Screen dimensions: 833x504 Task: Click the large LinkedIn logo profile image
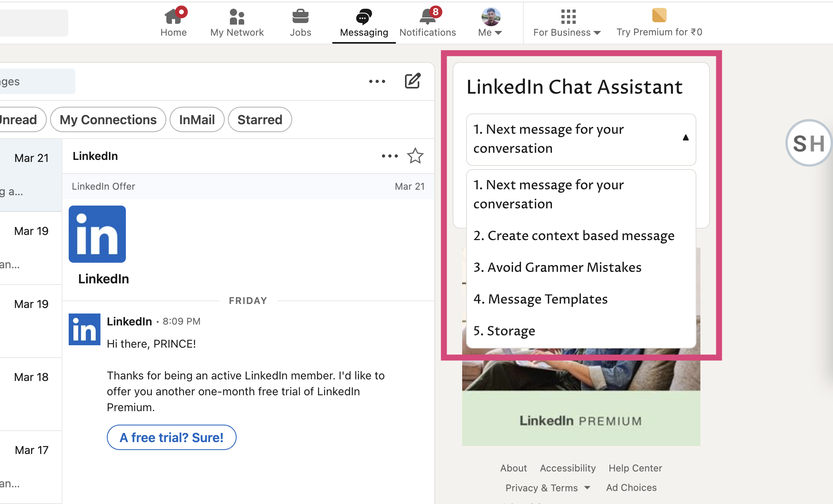pyautogui.click(x=97, y=234)
